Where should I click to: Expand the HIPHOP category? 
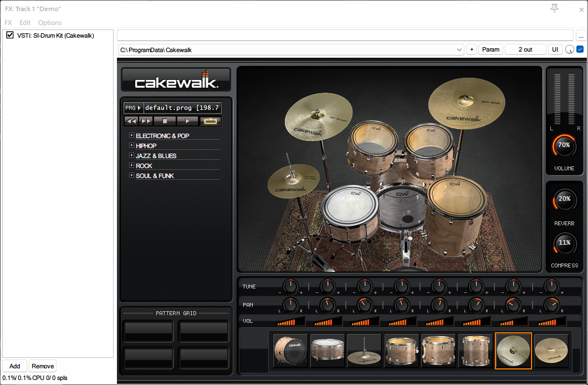[131, 145]
